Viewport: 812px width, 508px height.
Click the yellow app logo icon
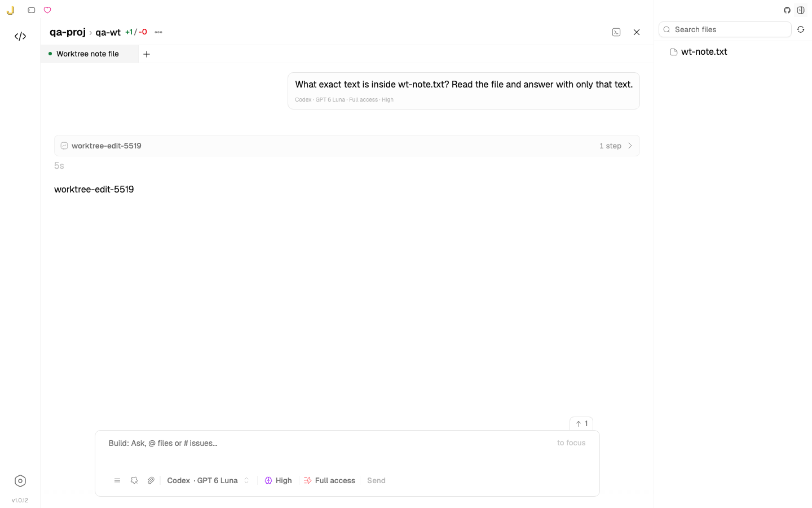[10, 10]
